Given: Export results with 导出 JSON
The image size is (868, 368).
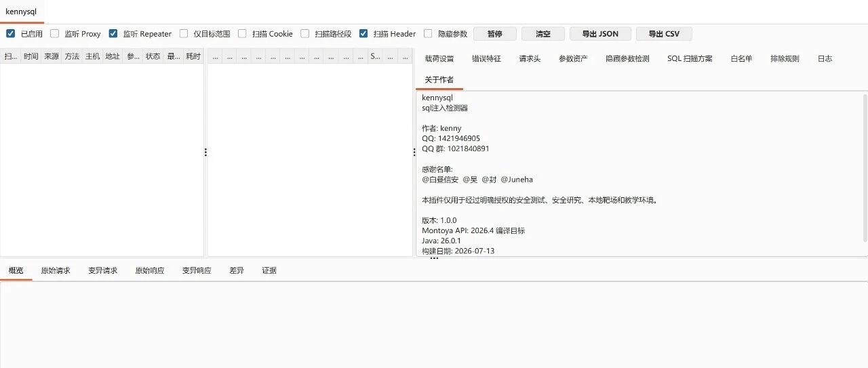Looking at the screenshot, I should click(x=600, y=34).
